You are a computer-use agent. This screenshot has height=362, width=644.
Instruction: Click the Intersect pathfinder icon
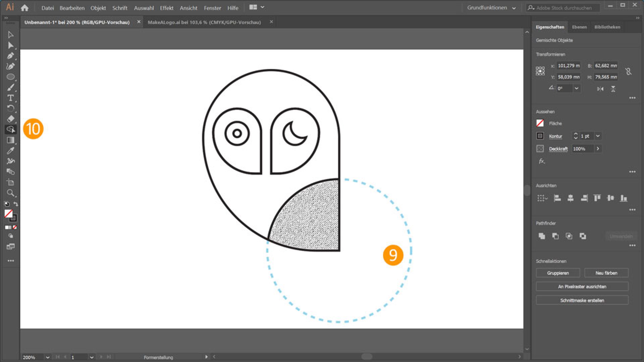point(569,236)
